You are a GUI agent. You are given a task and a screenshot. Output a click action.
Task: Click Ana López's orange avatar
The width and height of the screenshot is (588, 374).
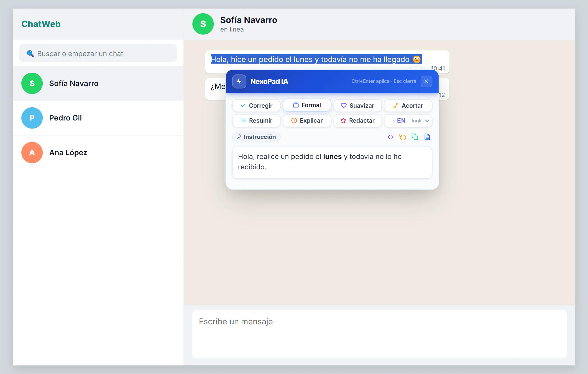[x=32, y=153]
